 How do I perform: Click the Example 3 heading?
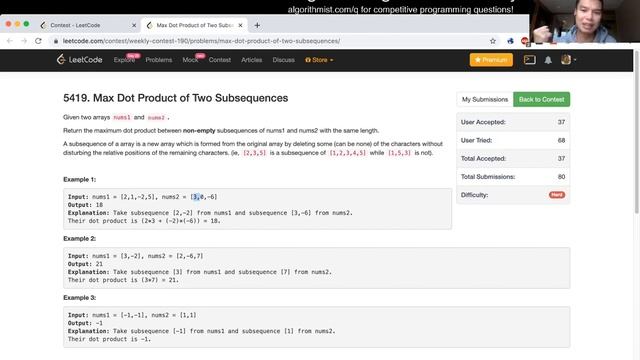click(80, 298)
